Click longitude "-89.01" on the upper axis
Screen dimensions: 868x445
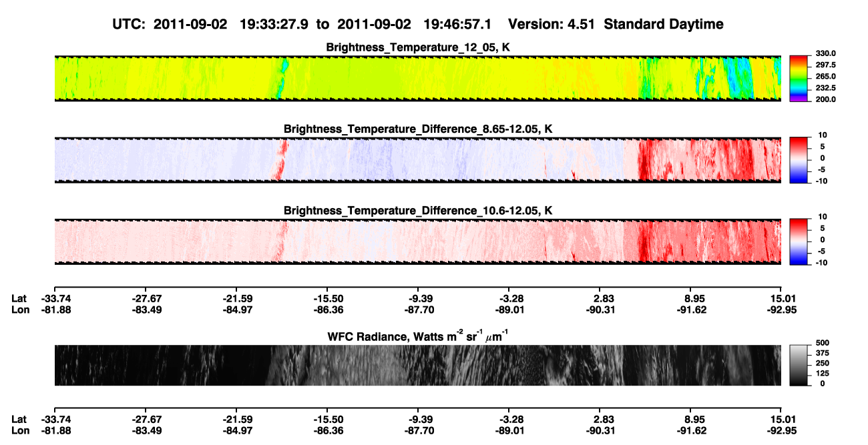pos(509,310)
